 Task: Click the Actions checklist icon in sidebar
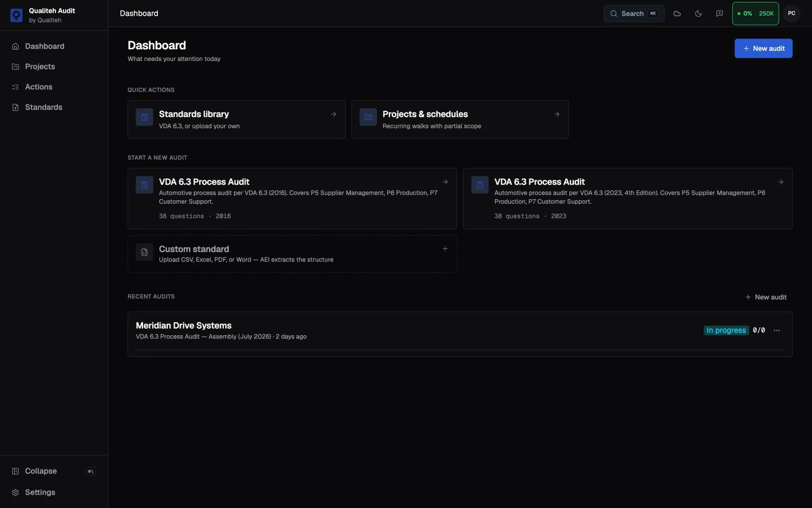pyautogui.click(x=15, y=87)
